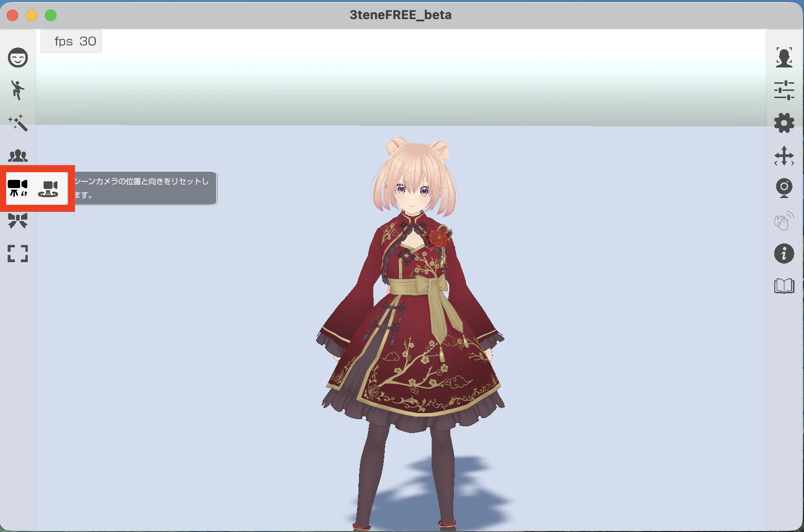Open the sliders adjustment panel
This screenshot has width=804, height=532.
(784, 90)
